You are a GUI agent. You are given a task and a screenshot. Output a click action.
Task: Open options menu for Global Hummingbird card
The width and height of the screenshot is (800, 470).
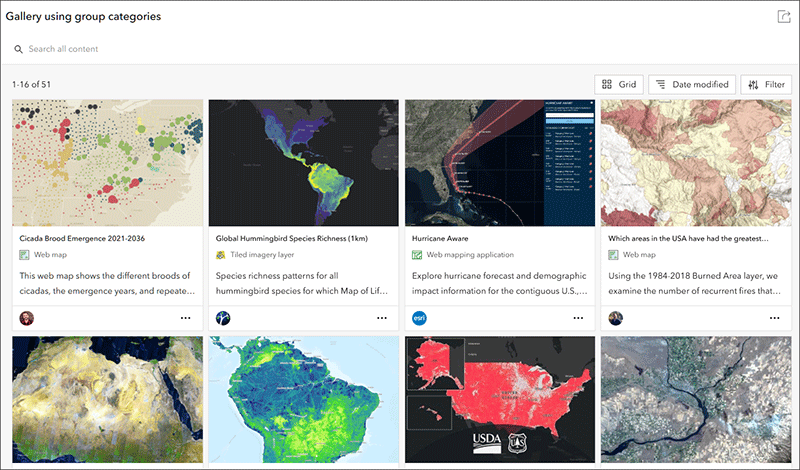click(382, 318)
